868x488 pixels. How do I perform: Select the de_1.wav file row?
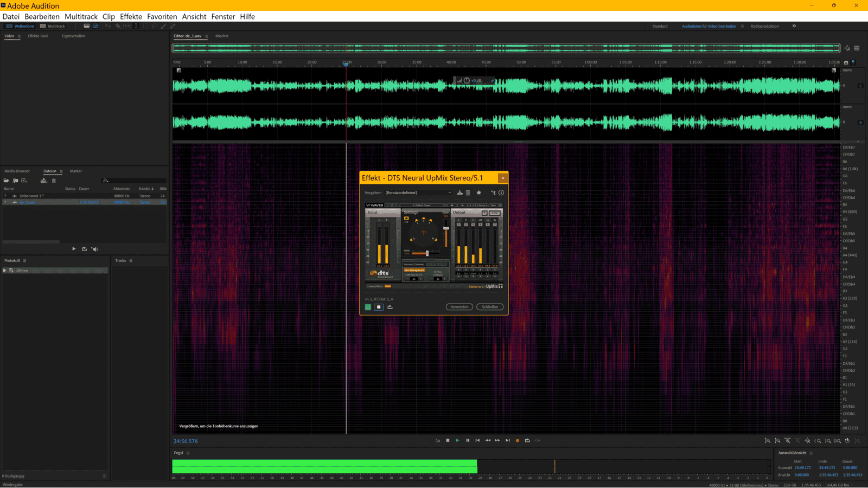[85, 202]
